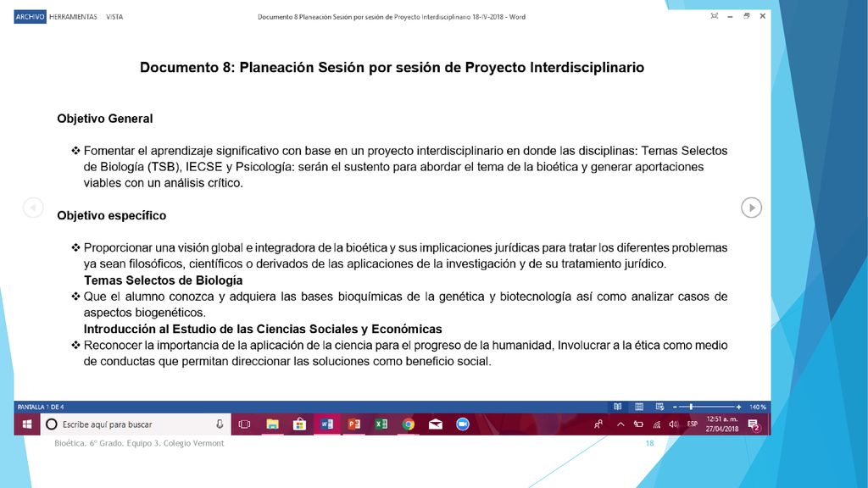Click Introducción al Estudio heading text
This screenshot has width=868, height=488.
(x=263, y=329)
